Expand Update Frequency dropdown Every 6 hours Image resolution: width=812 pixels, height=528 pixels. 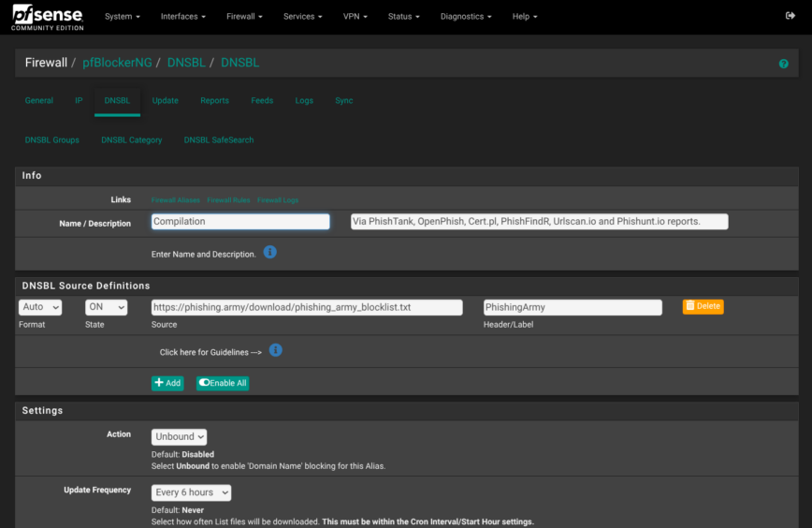[191, 492]
